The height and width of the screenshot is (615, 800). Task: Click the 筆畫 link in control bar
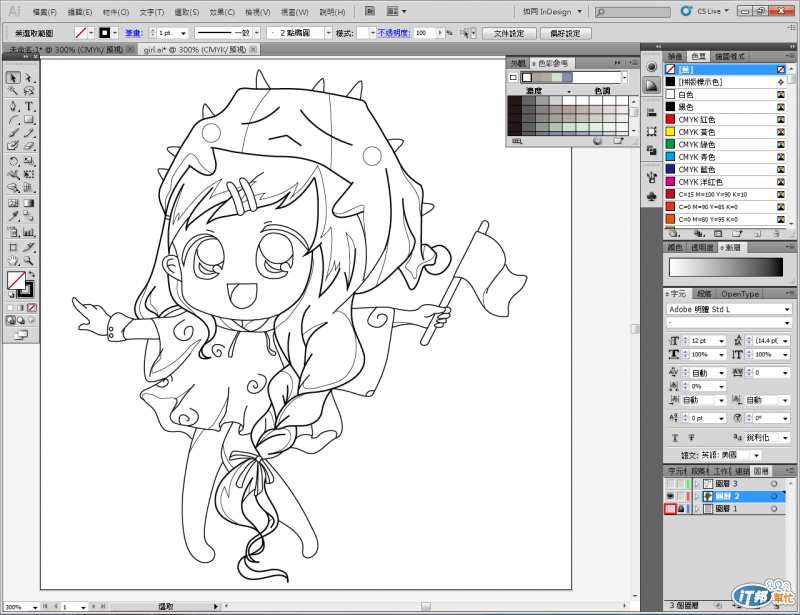click(x=134, y=33)
